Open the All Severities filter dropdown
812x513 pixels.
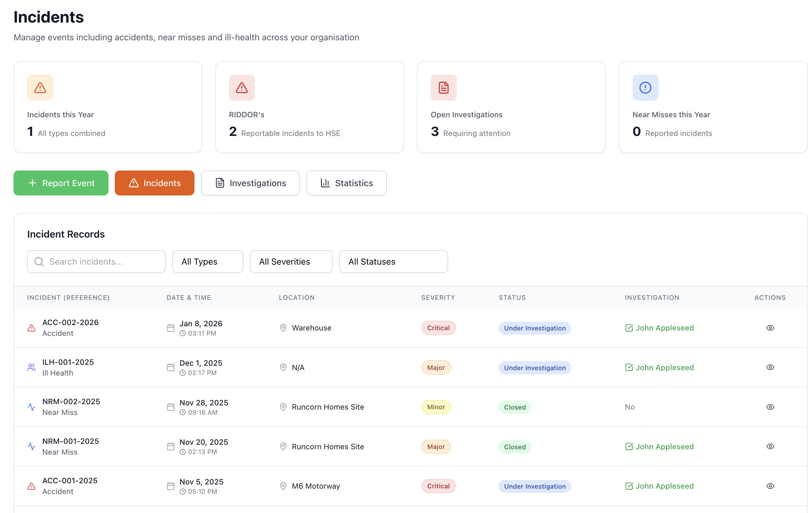tap(291, 262)
